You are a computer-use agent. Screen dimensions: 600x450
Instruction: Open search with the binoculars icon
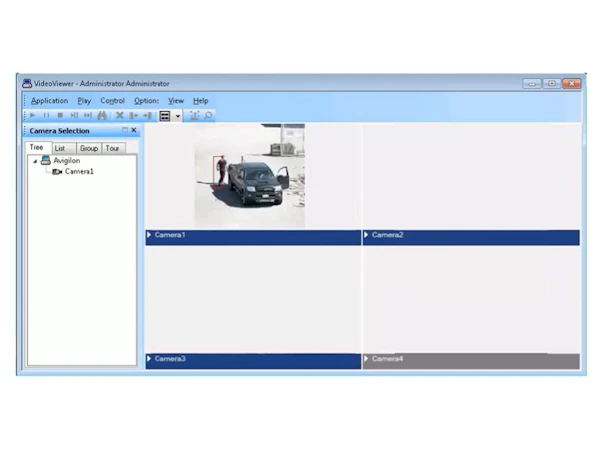[x=102, y=115]
